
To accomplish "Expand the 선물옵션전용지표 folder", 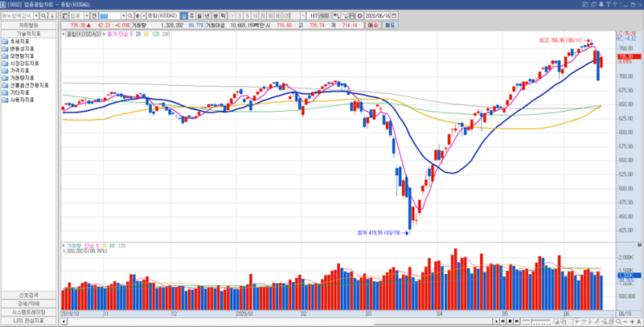I will (x=25, y=85).
